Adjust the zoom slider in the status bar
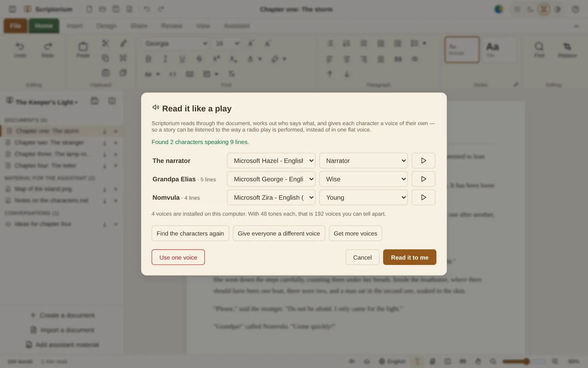The height and width of the screenshot is (368, 588). (x=524, y=362)
